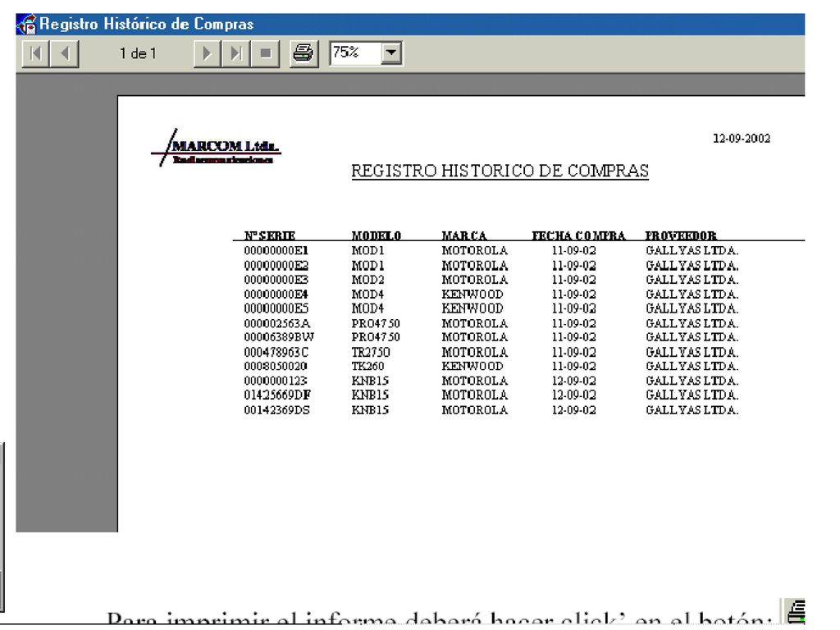The width and height of the screenshot is (840, 630).
Task: Click the '1 de 1' page indicator
Action: click(x=138, y=53)
